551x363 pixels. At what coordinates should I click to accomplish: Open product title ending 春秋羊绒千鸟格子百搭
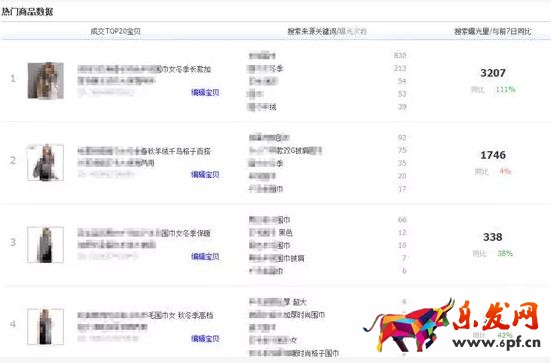coord(144,151)
